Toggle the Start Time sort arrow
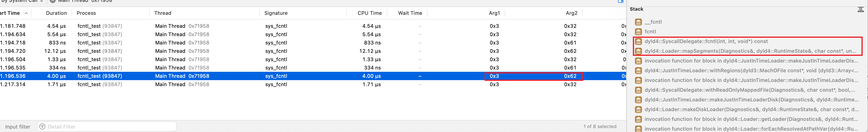 coord(26,13)
